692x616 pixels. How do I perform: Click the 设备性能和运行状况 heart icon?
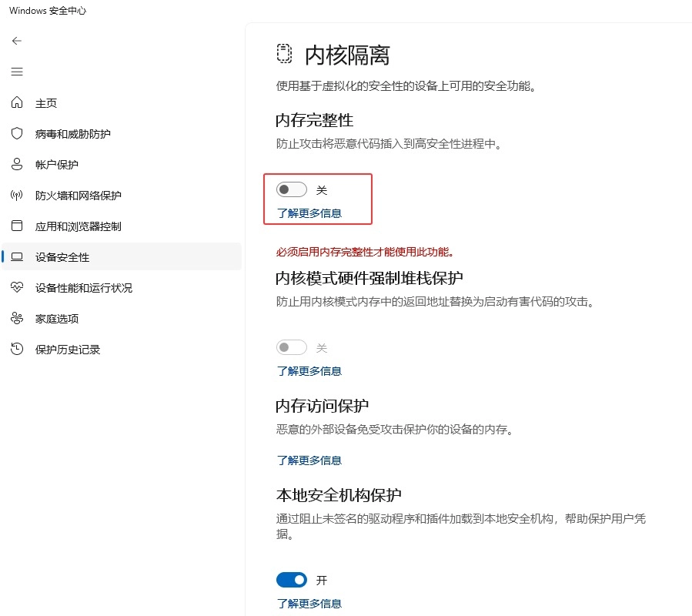pyautogui.click(x=17, y=287)
